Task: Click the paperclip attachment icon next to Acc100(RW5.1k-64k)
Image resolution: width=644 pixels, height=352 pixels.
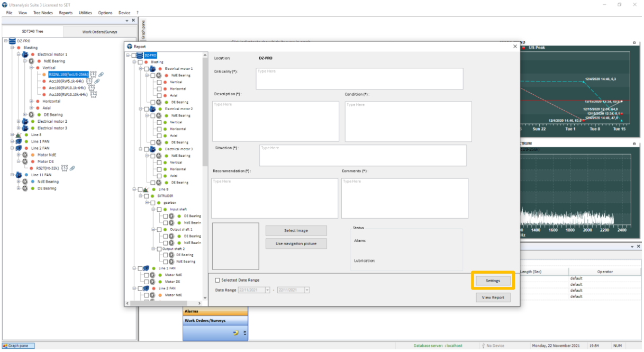Action: click(97, 82)
